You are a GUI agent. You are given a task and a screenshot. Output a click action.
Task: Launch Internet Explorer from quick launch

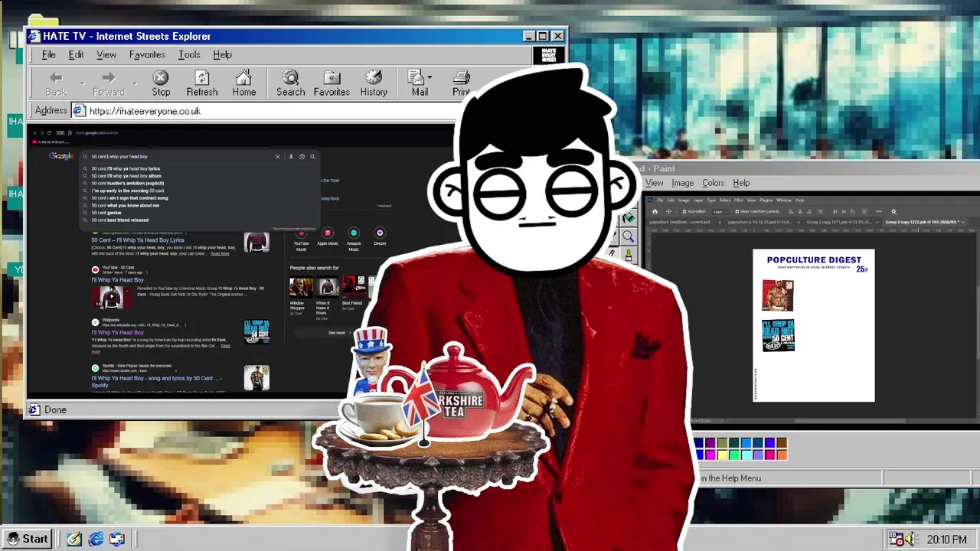(x=96, y=539)
